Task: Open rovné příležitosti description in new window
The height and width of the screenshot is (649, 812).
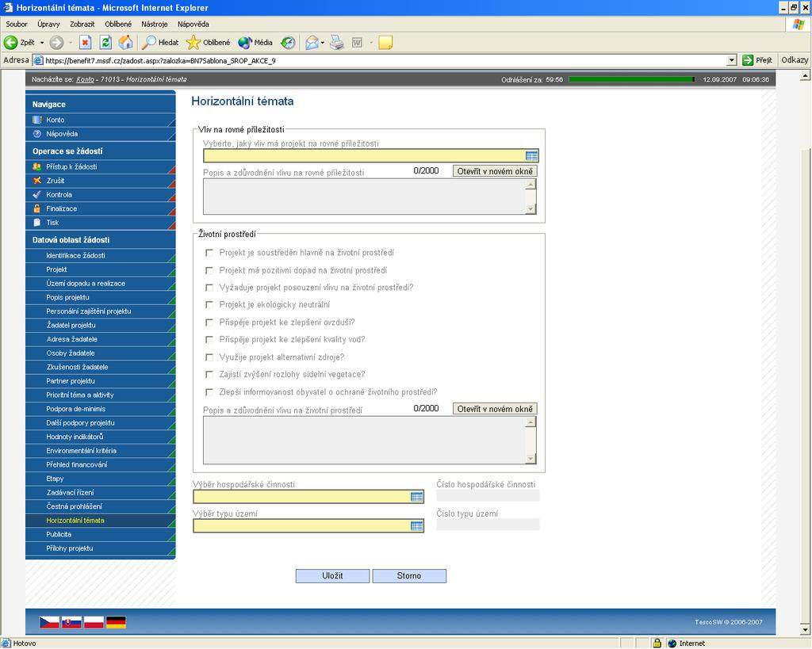Action: tap(495, 171)
